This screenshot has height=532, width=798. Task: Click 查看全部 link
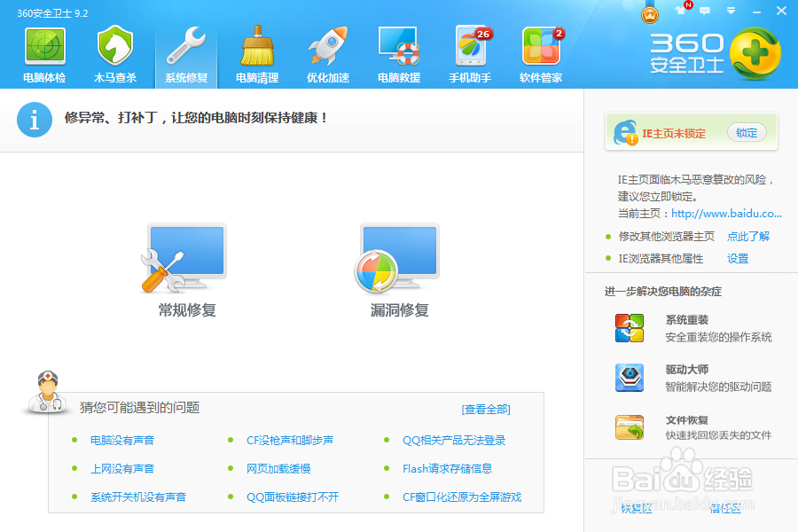tap(486, 410)
